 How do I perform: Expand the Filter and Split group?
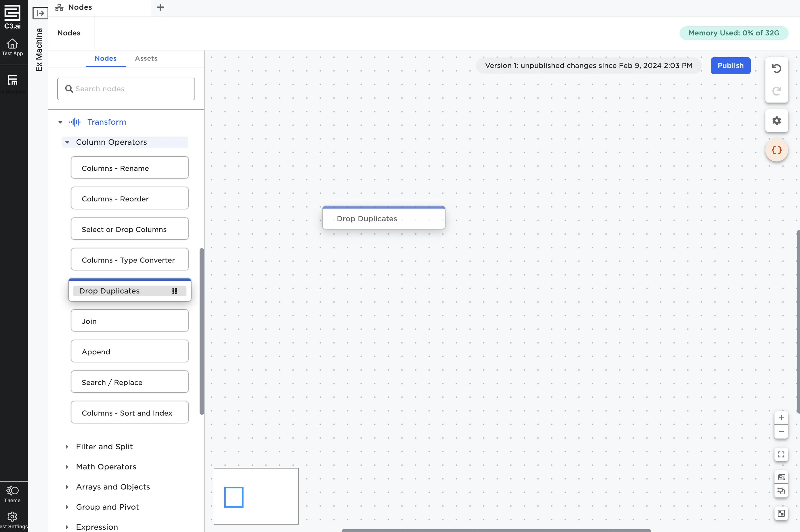[x=67, y=447]
